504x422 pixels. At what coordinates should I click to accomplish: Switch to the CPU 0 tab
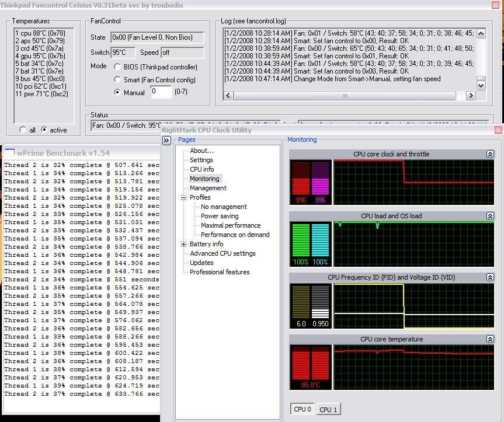point(303,410)
